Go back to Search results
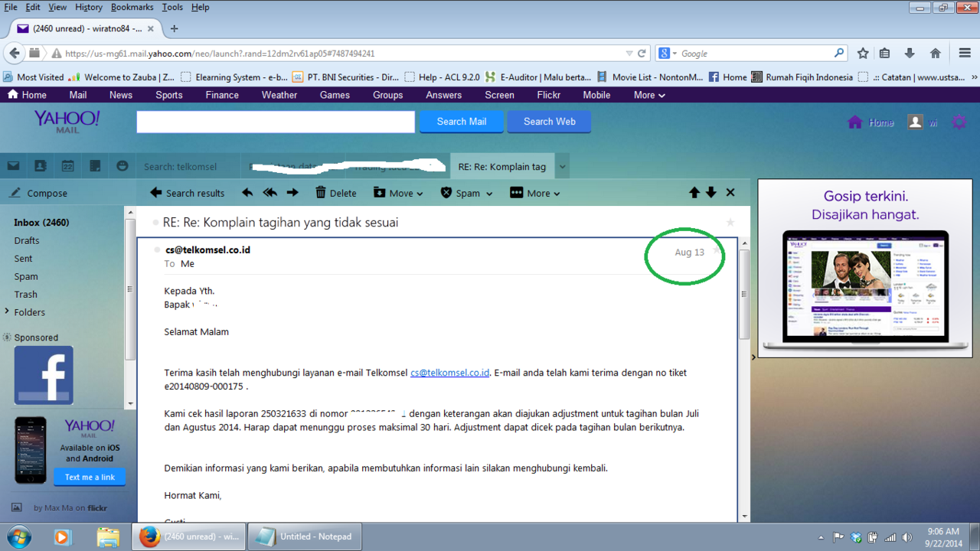Screen dimensions: 980x551 [x=188, y=193]
